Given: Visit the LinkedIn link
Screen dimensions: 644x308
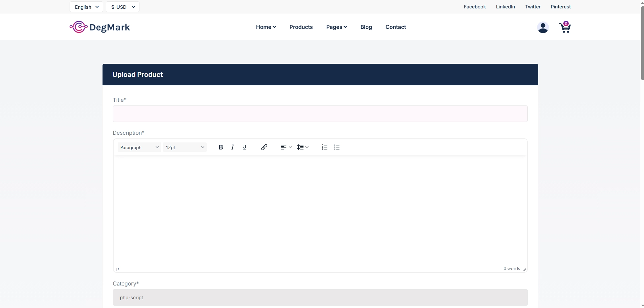Looking at the screenshot, I should (x=505, y=7).
